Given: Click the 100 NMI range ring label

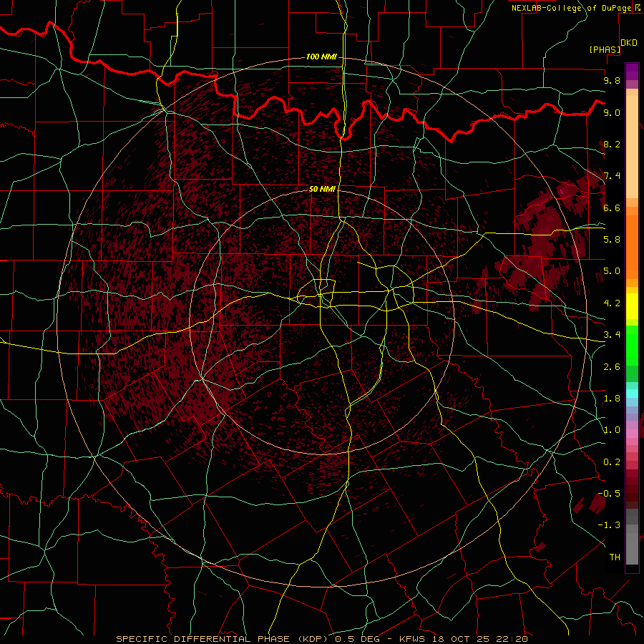Looking at the screenshot, I should pyautogui.click(x=321, y=57).
